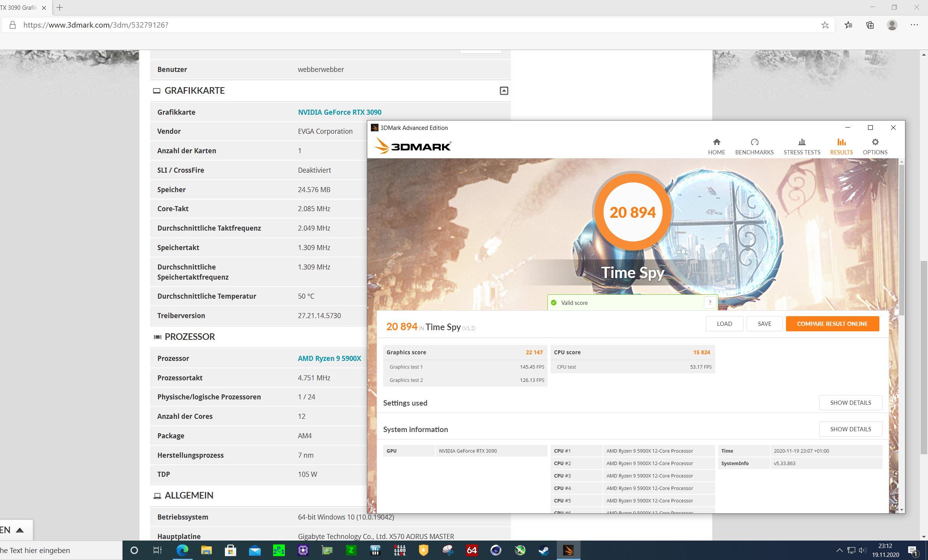Open the browser Collections icon
The image size is (928, 560).
870,25
